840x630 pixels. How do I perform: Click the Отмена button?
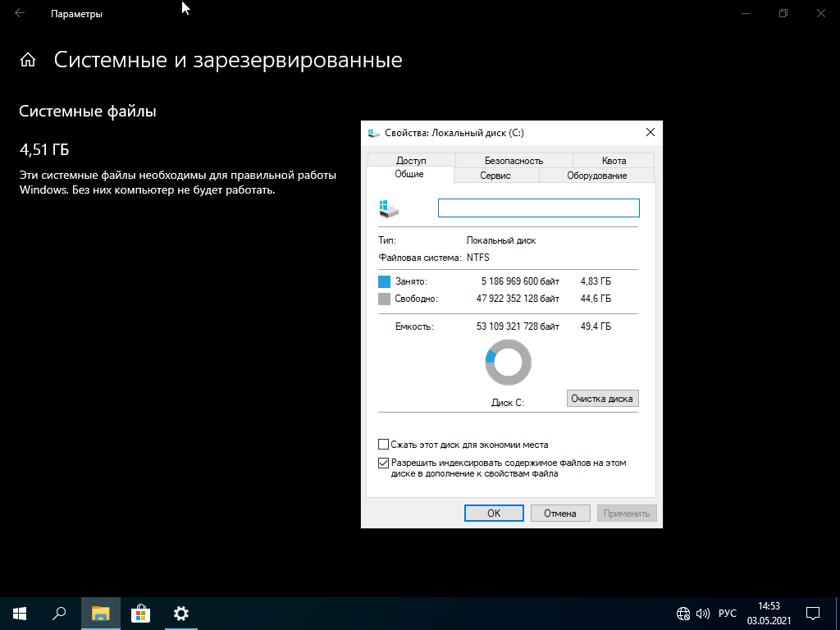tap(560, 514)
